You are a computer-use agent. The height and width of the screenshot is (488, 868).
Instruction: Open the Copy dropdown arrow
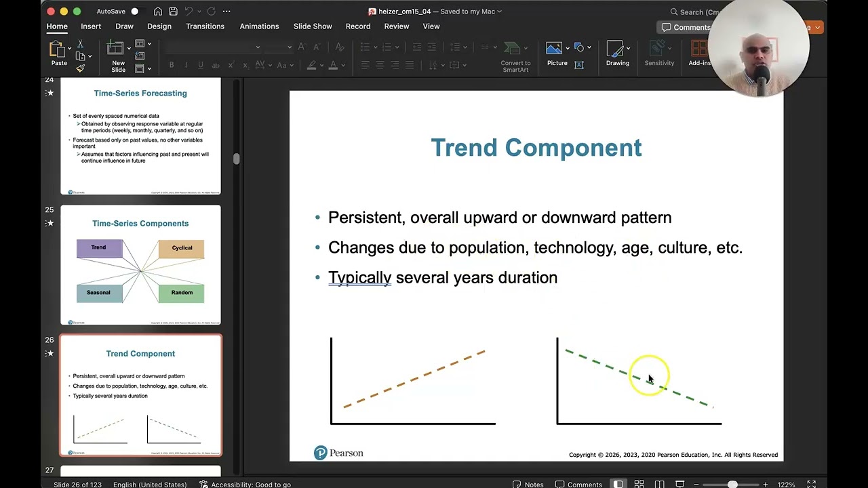(90, 57)
